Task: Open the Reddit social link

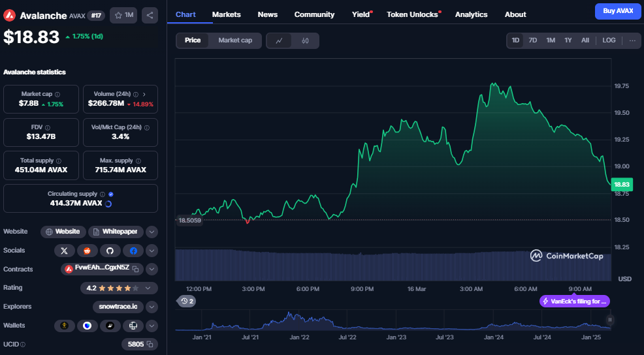Action: point(87,251)
